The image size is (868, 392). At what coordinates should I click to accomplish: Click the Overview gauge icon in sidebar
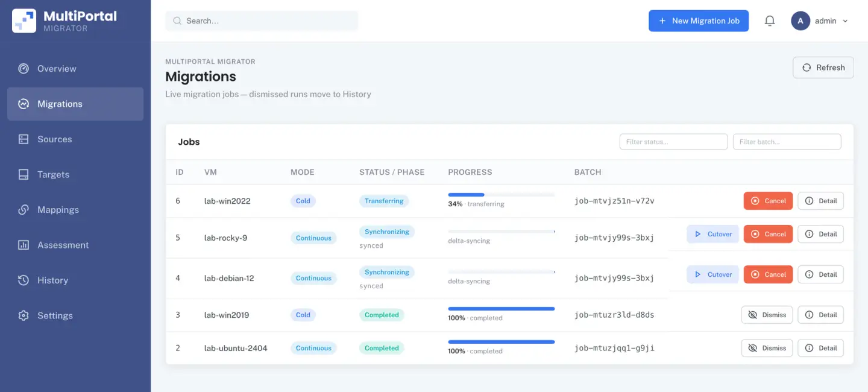pos(24,69)
